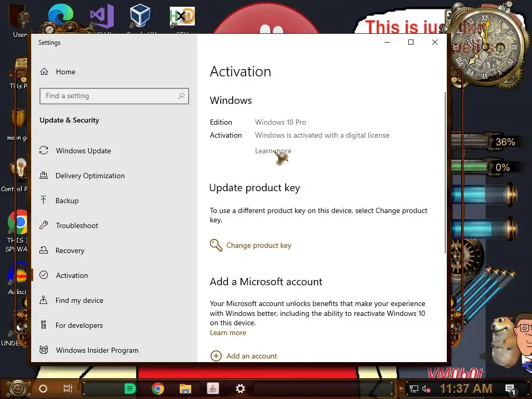The width and height of the screenshot is (532, 399).
Task: Click the Windows Update sync icon
Action: coord(44,150)
